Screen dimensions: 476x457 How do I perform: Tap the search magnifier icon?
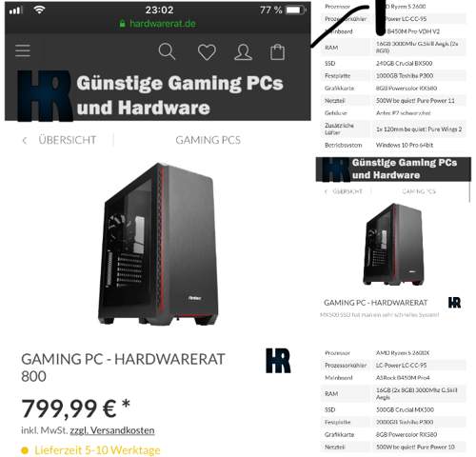point(167,51)
